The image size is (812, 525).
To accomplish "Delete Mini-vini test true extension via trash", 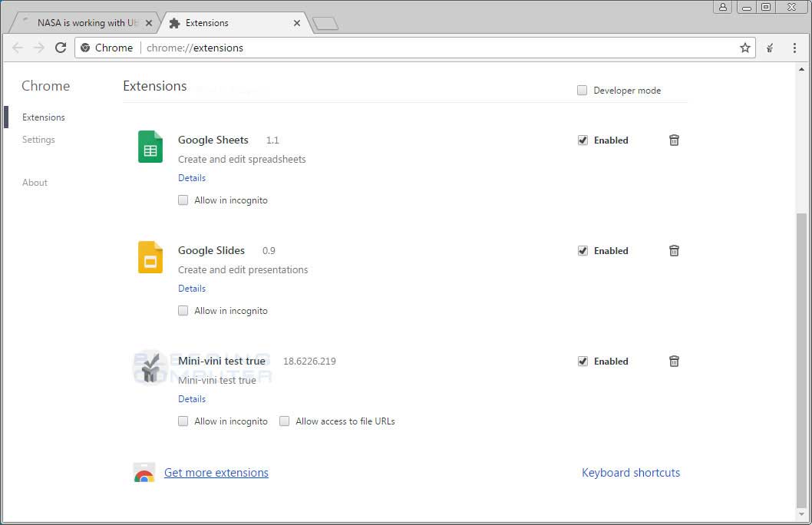I will [674, 362].
